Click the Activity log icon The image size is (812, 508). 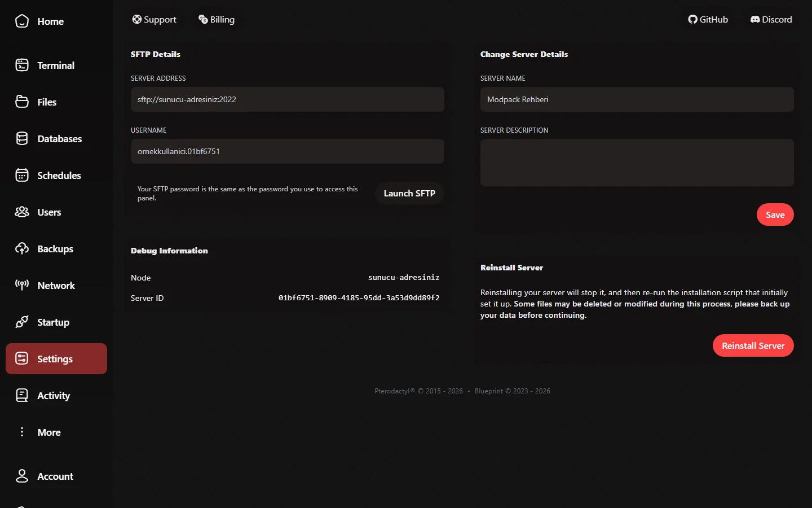click(x=22, y=396)
